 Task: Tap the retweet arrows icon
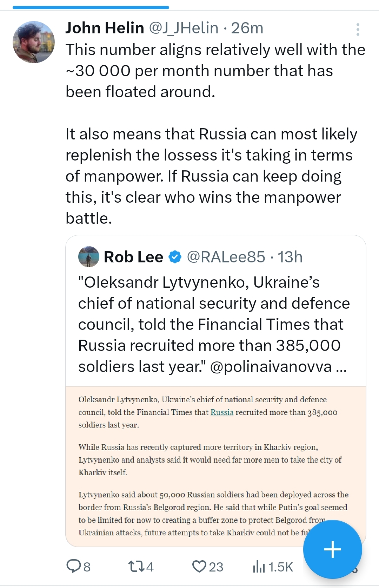[x=136, y=566]
